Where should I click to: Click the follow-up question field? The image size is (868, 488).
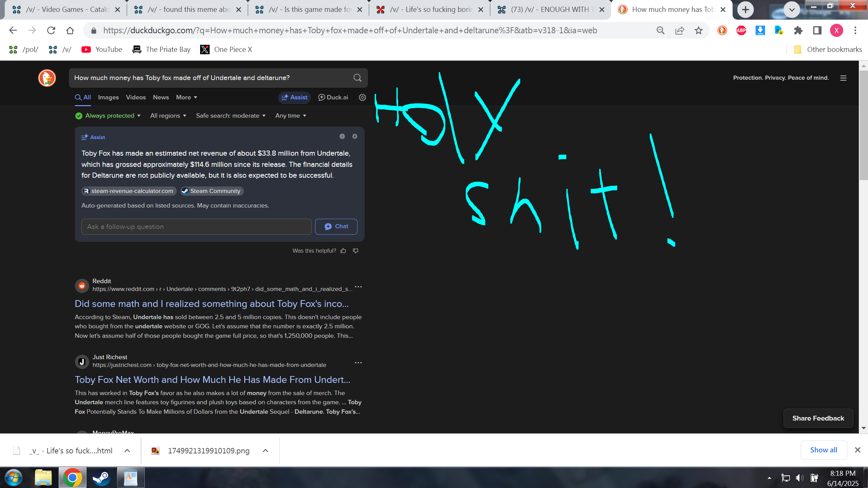coord(196,227)
